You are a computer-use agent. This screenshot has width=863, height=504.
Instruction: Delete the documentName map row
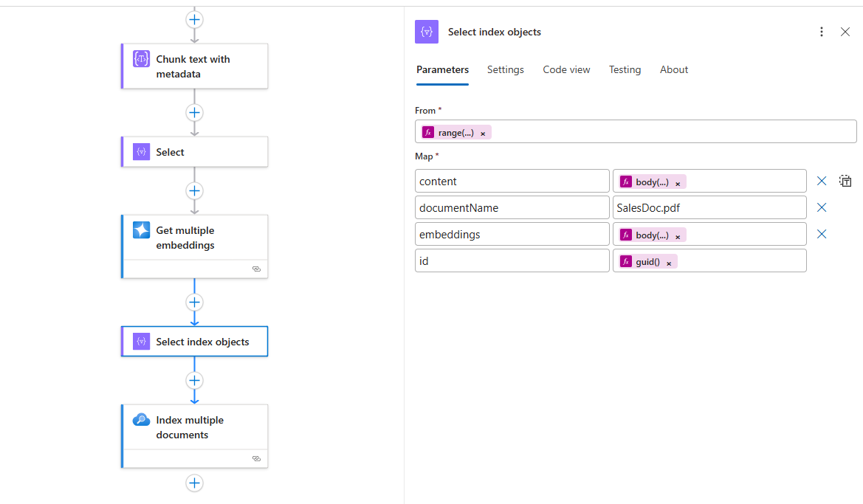tap(822, 207)
